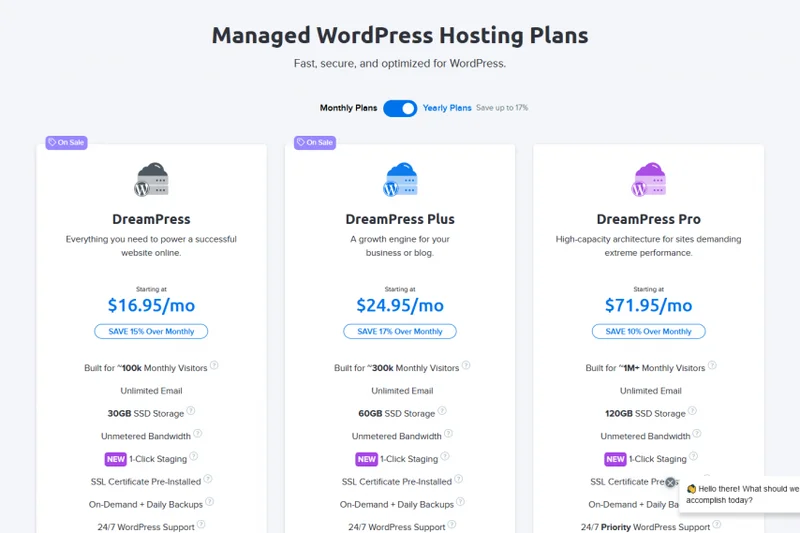Click the DreamPress Pro plan heading

click(648, 219)
